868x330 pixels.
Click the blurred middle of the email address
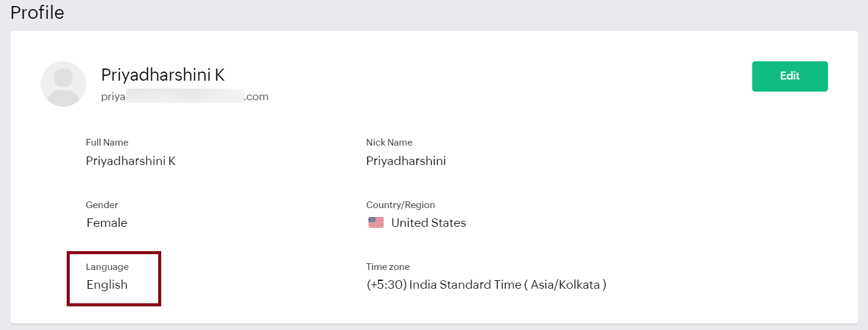[185, 96]
